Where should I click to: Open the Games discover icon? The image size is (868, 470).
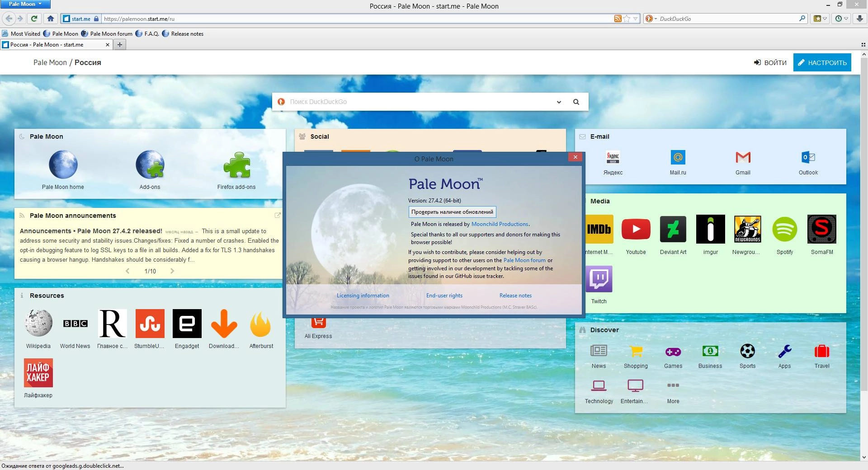[x=673, y=351]
